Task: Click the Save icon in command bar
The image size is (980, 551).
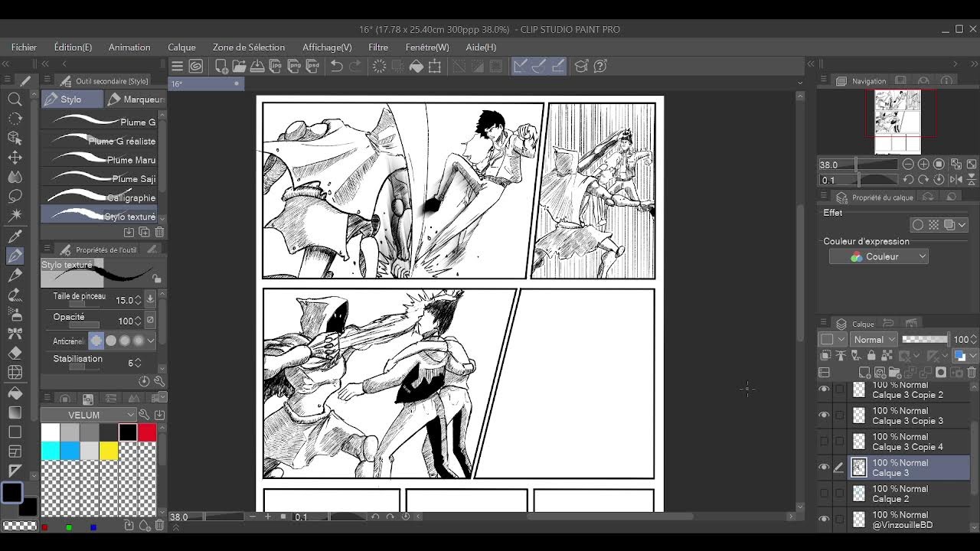Action: 257,66
